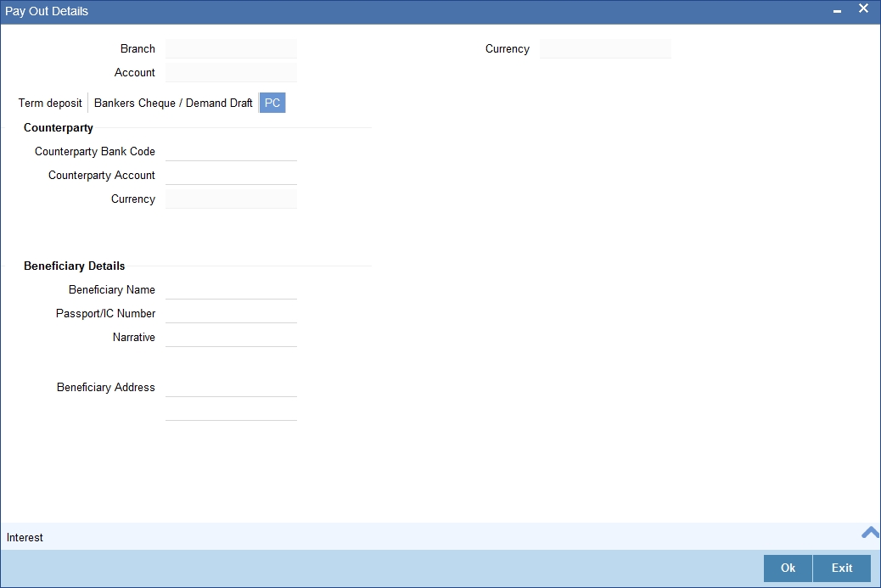
Task: Click the Pay Out Details title text
Action: point(47,11)
